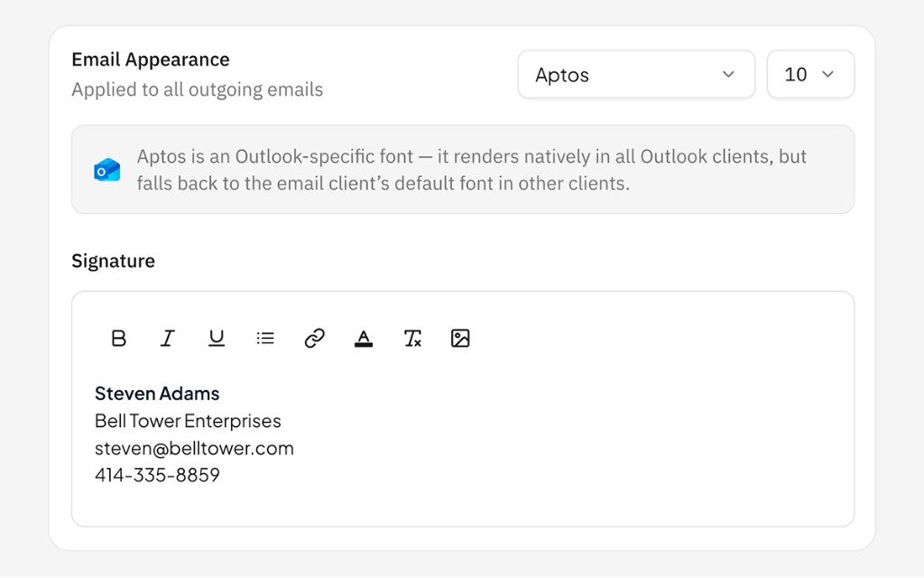Underline selected signature text
Screen dimensions: 924x578
click(x=216, y=338)
